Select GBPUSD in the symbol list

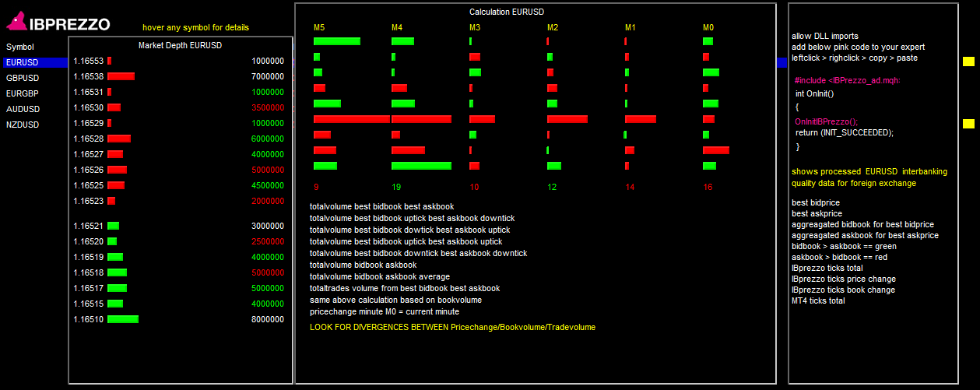pos(23,78)
